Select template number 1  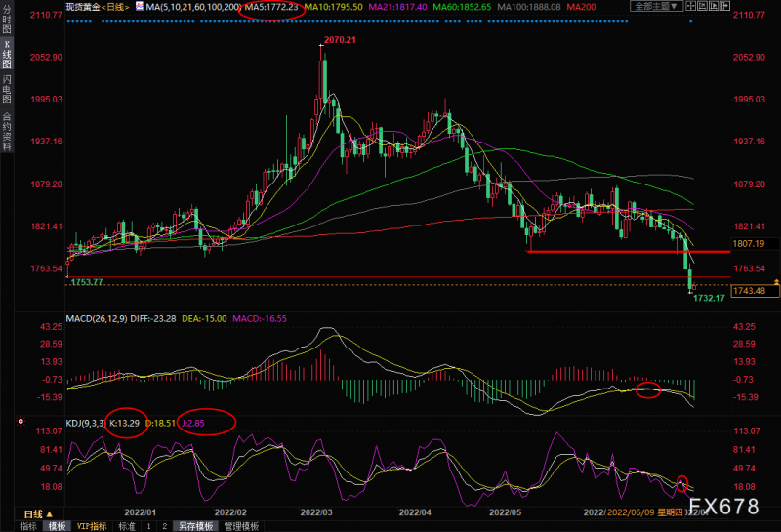pos(149,526)
